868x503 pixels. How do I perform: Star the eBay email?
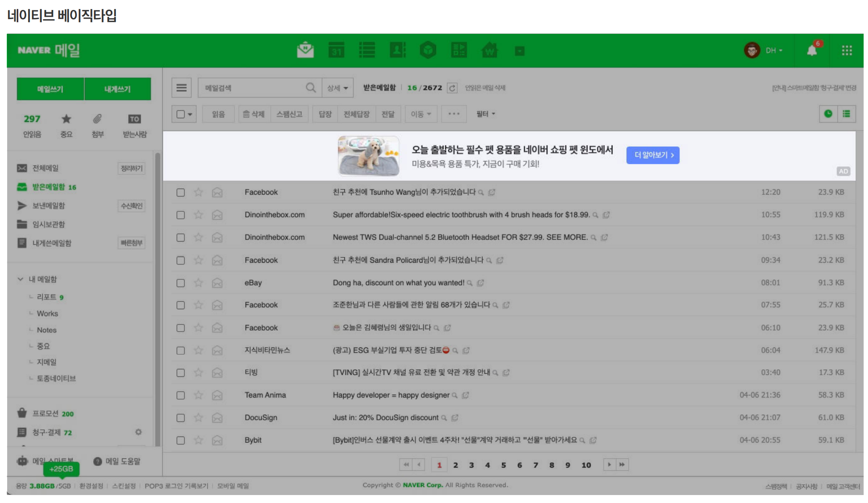click(x=198, y=283)
